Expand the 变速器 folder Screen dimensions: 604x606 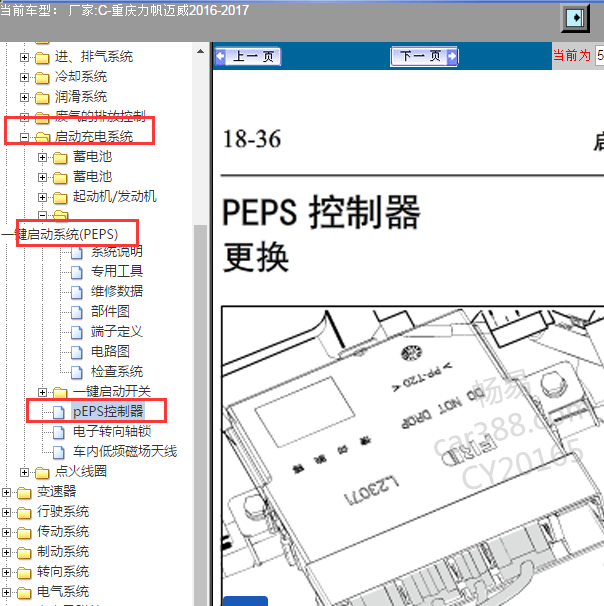click(6, 492)
